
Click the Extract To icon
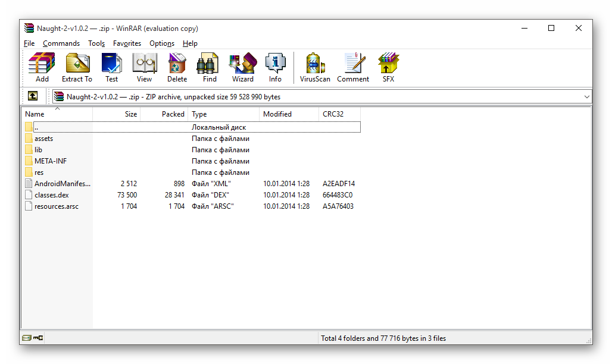point(77,67)
